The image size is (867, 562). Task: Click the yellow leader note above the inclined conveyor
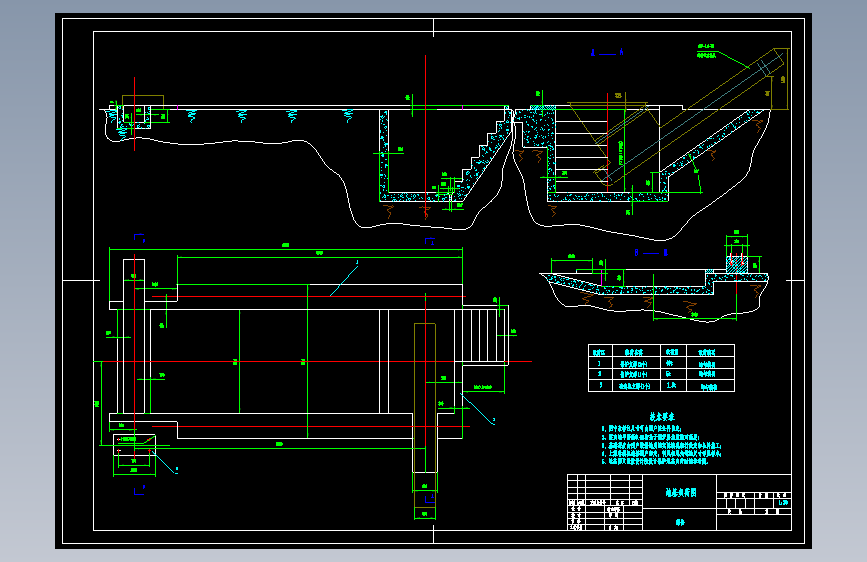tap(706, 51)
